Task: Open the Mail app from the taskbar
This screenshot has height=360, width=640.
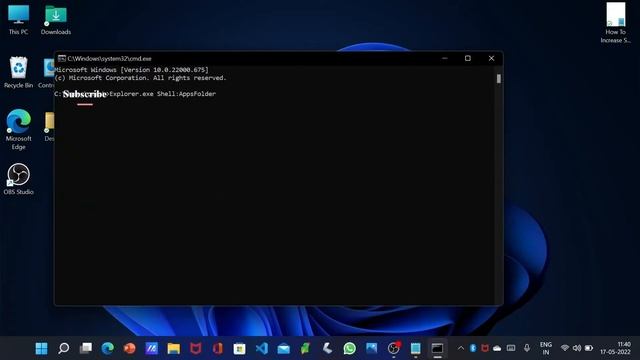Action: click(284, 348)
